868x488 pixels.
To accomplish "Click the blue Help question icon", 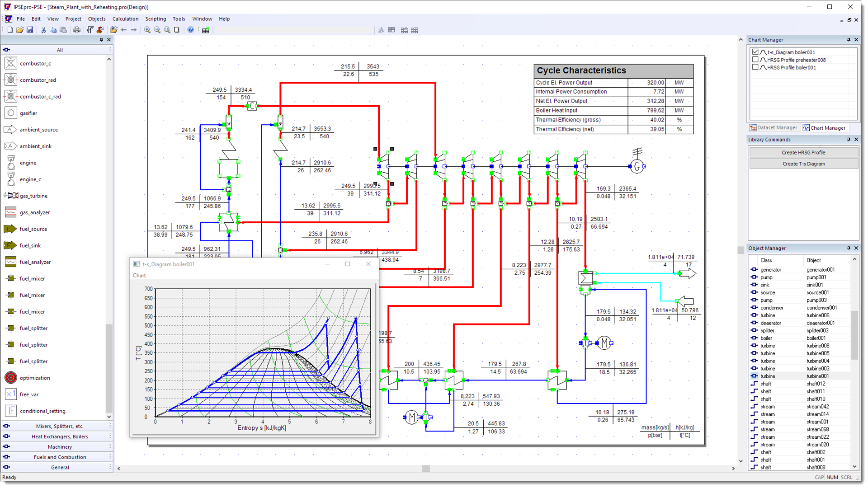I will (x=191, y=30).
